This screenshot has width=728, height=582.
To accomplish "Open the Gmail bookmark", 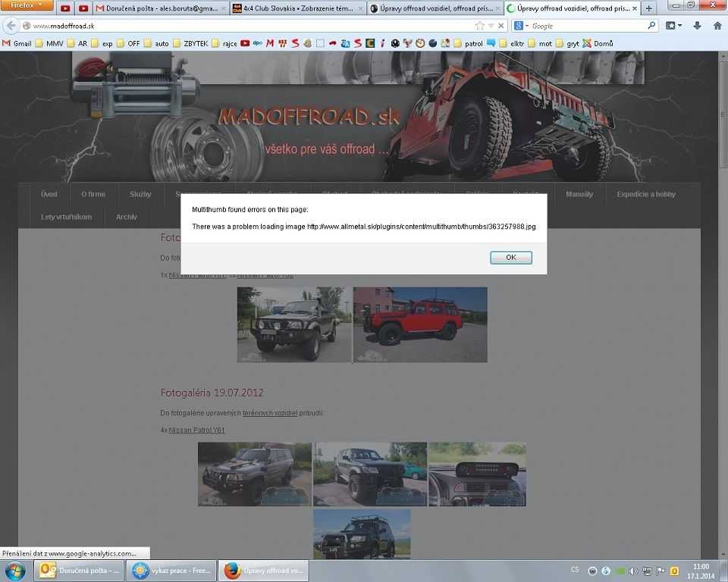I will point(17,44).
